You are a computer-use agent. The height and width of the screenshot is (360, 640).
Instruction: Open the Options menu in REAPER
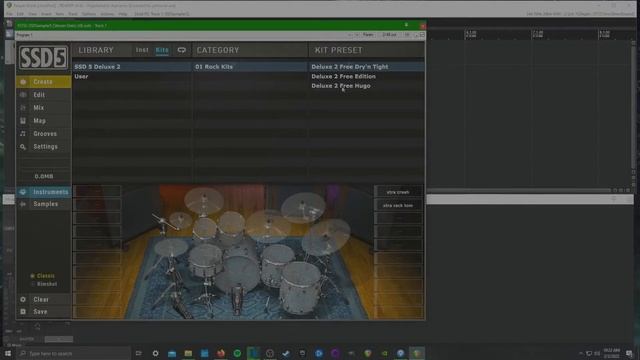coord(89,14)
